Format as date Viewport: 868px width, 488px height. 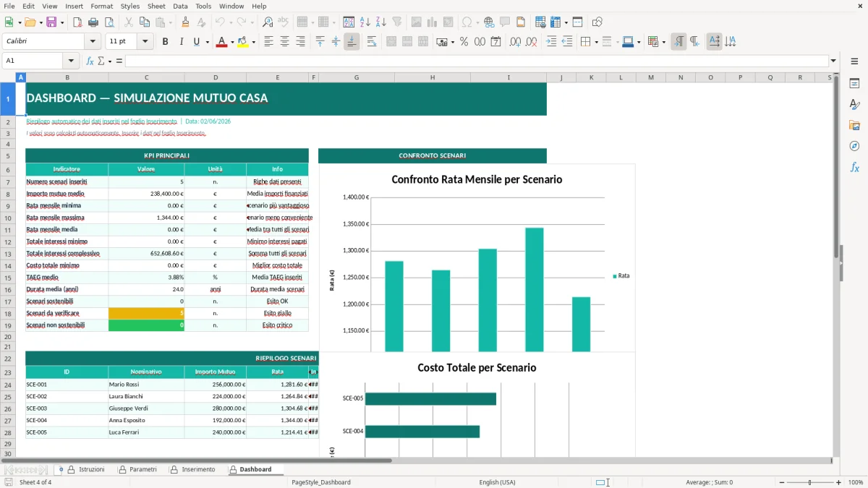tap(496, 42)
